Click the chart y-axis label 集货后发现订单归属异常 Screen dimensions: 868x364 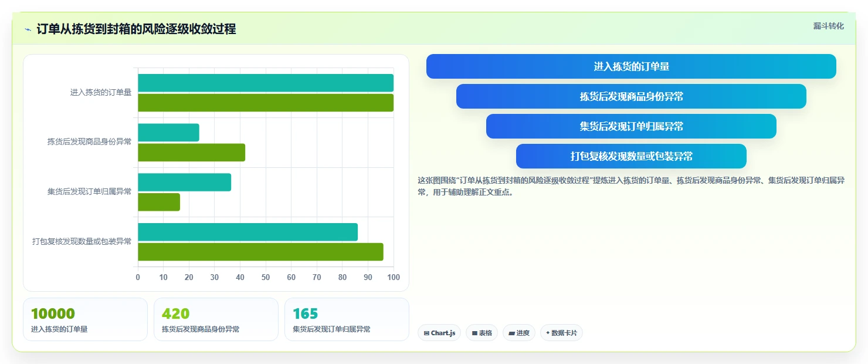pyautogui.click(x=89, y=191)
